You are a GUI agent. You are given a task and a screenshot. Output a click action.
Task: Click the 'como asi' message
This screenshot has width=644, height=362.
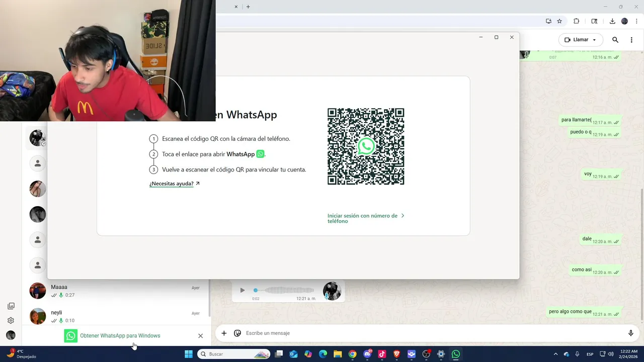coord(595,270)
